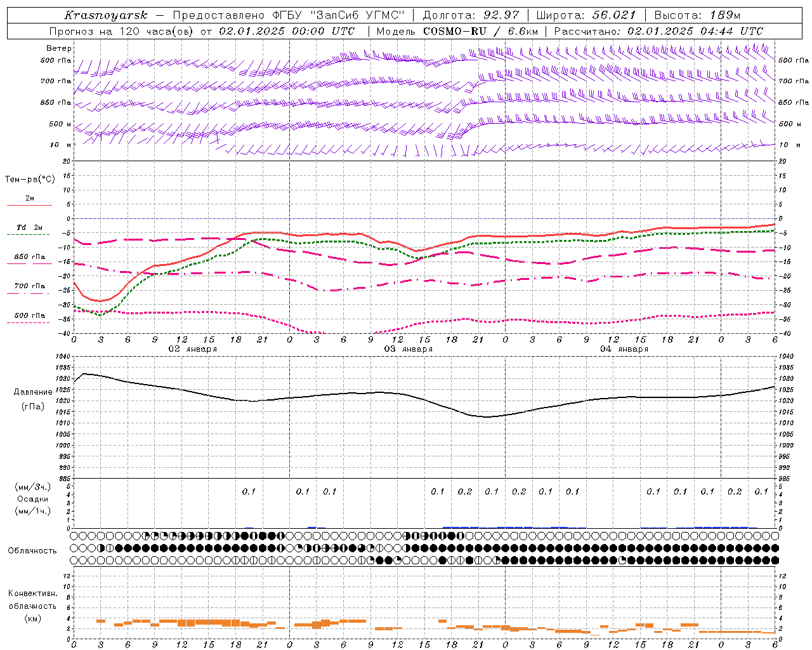Click the "(гПа)" pressure unit label

click(33, 407)
